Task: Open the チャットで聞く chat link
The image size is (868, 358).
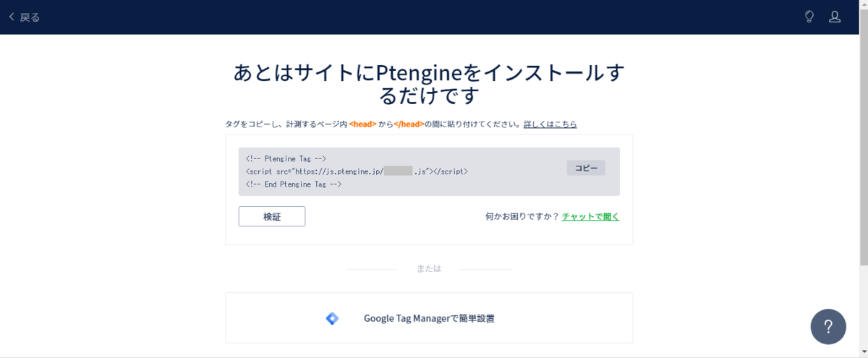Action: coord(590,216)
